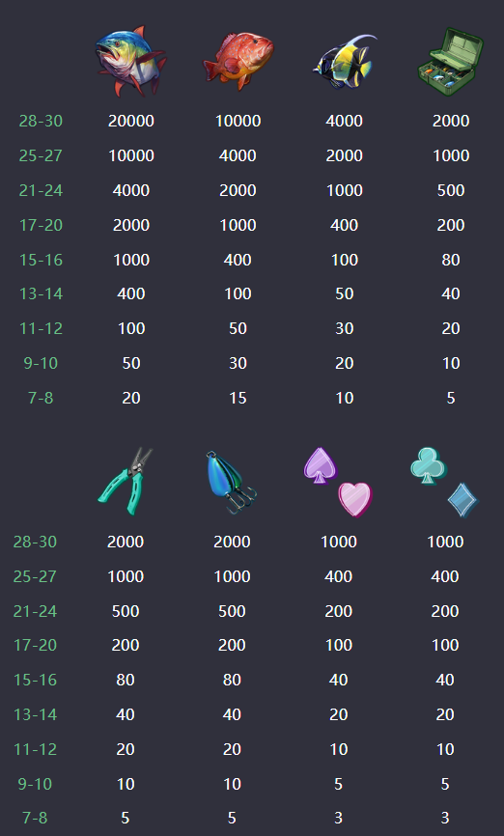Select the top table's 28-30 row label
The image size is (504, 836).
coord(41,121)
